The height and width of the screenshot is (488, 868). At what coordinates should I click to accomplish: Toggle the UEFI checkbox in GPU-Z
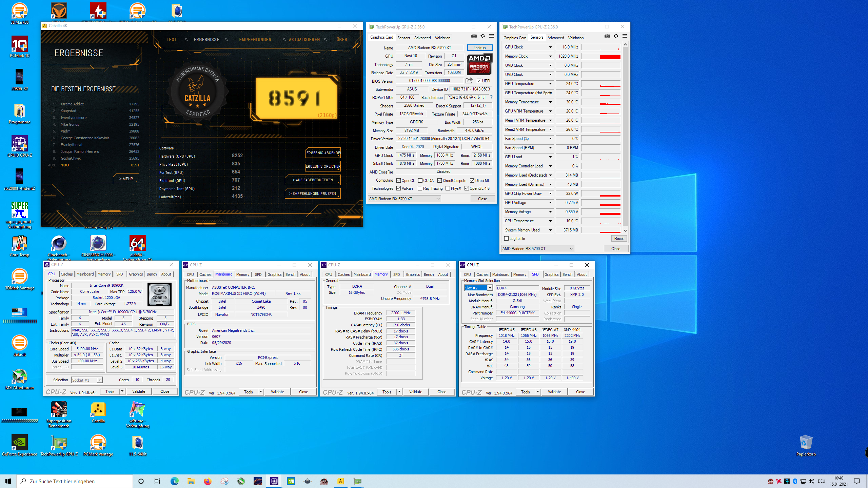[479, 81]
